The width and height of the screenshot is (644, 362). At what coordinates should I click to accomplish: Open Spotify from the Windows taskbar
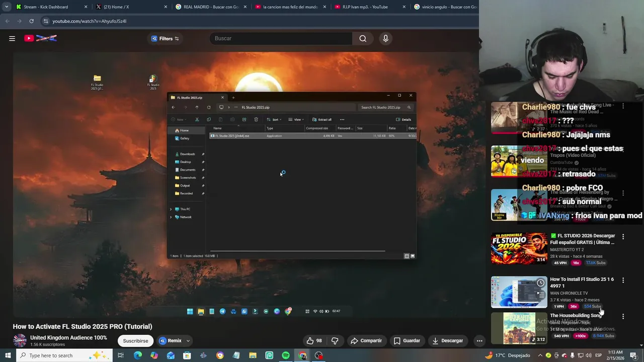click(286, 355)
